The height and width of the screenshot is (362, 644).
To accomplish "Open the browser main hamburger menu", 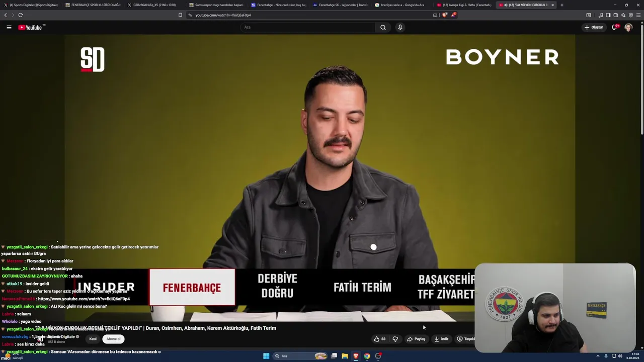I will [638, 15].
